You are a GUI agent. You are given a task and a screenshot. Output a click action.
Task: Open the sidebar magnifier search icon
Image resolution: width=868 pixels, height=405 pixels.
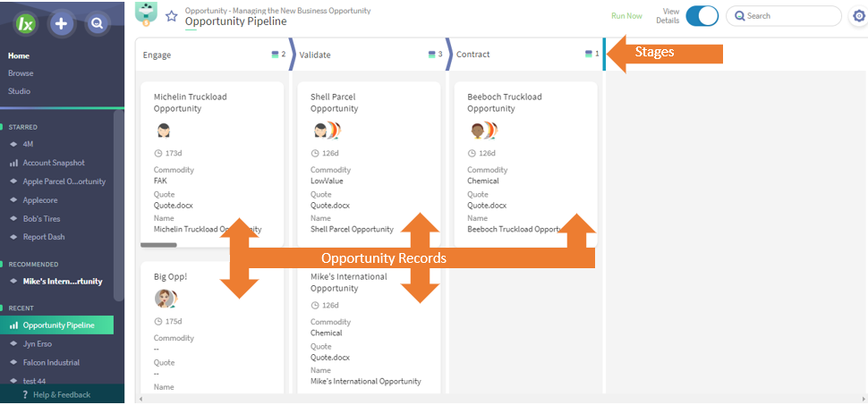(98, 23)
